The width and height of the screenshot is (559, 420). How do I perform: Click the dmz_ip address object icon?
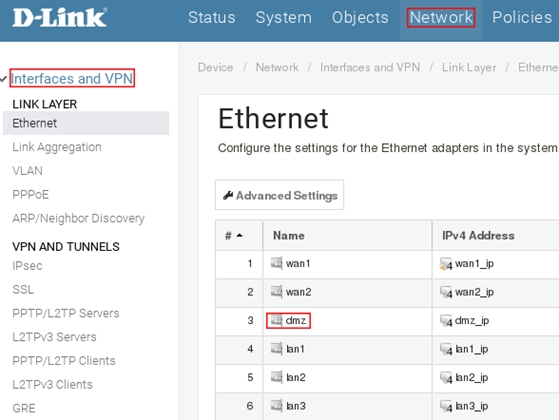click(x=446, y=321)
